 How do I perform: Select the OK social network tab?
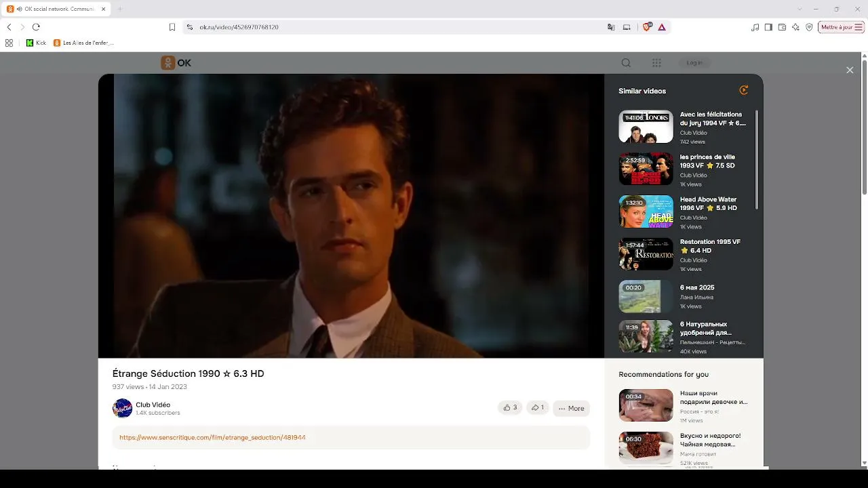coord(56,9)
